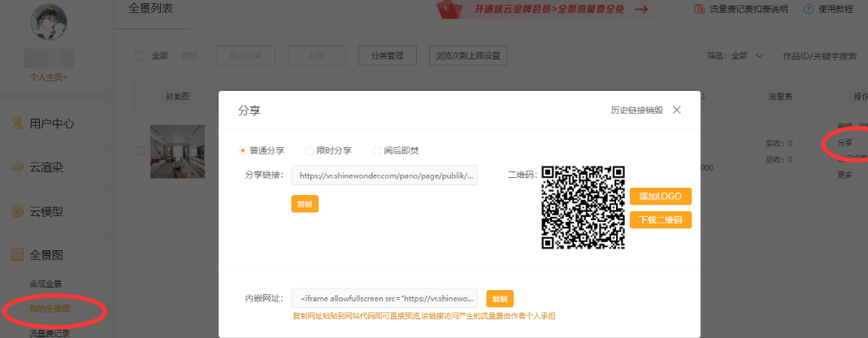This screenshot has width=868, height=338.
Task: Copy the share link with 复制 button
Action: coord(305,204)
